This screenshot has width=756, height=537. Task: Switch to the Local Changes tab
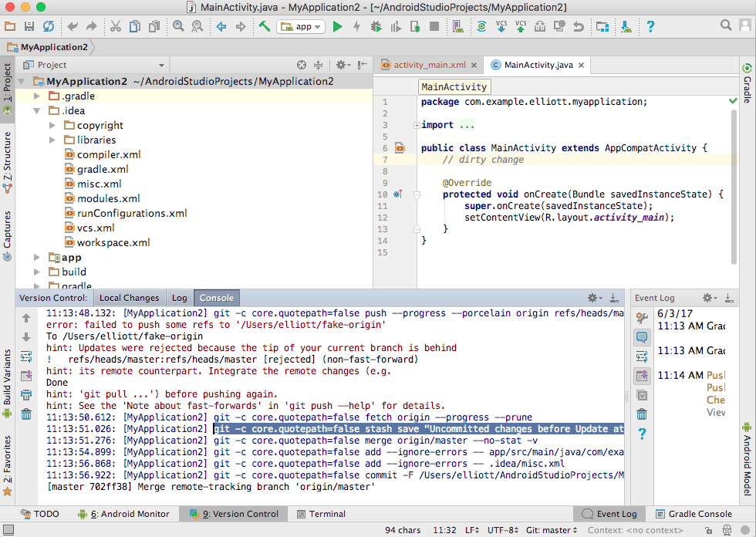tap(129, 298)
